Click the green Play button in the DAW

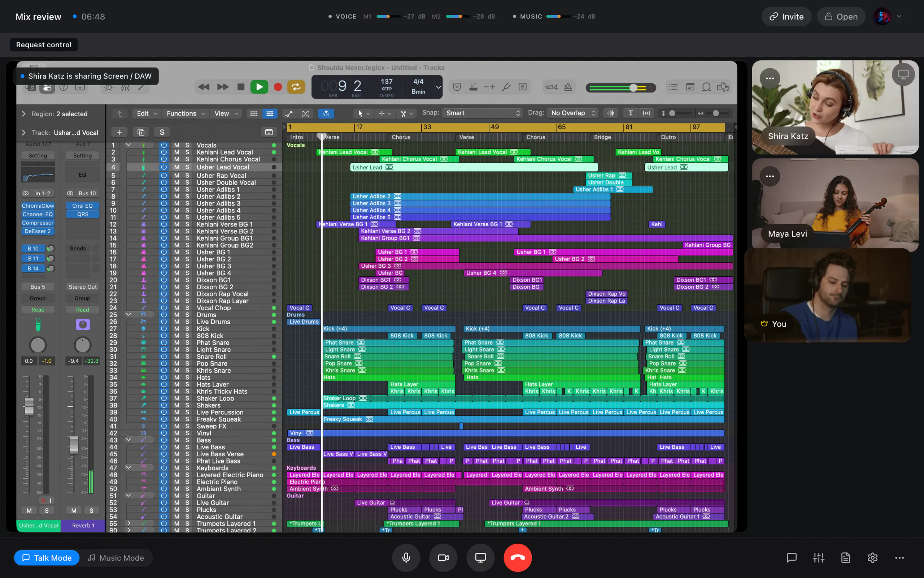pyautogui.click(x=259, y=87)
